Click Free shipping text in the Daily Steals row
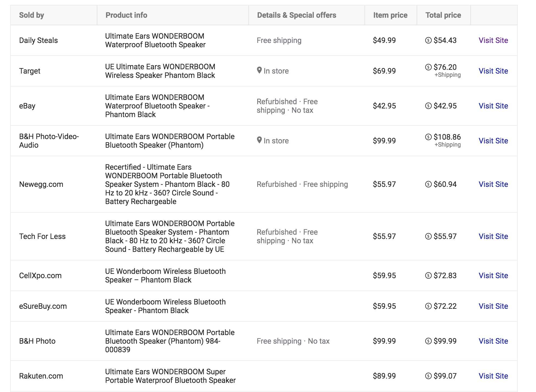 [x=279, y=40]
